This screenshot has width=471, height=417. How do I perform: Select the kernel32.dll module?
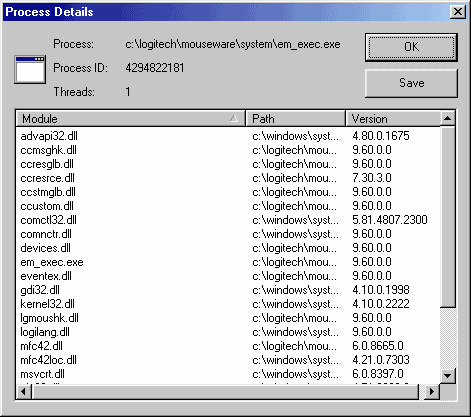click(x=47, y=304)
